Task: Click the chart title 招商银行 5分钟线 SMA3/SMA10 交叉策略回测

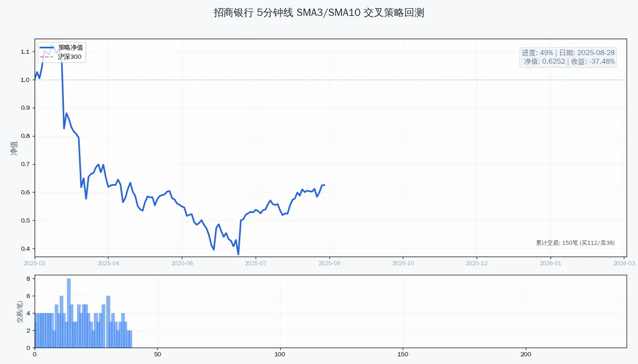Action: point(319,13)
